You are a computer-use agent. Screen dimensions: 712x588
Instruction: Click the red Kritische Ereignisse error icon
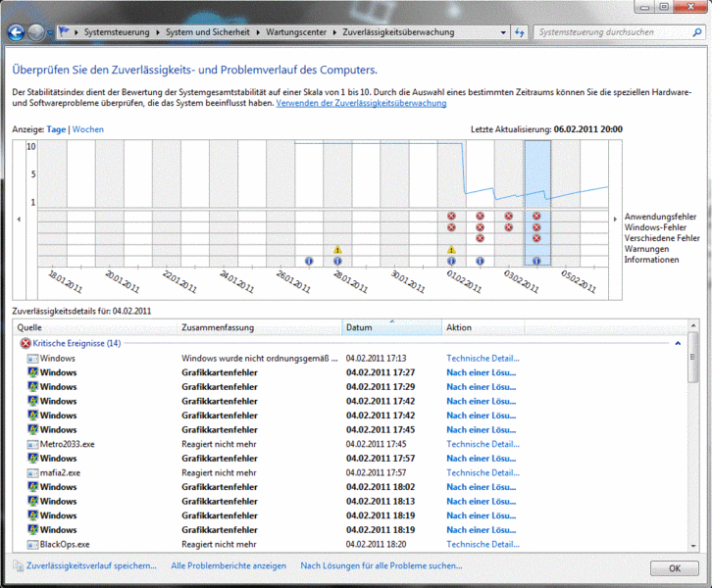(25, 343)
